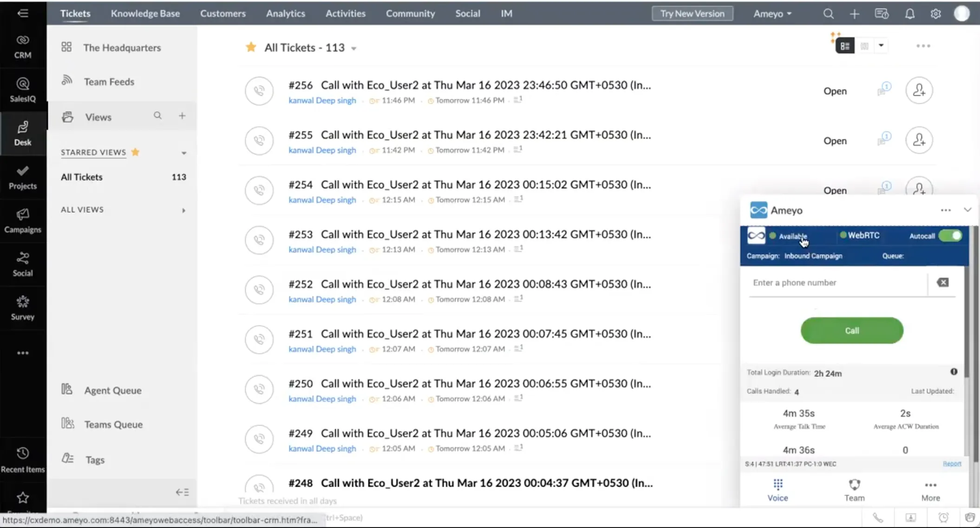Image resolution: width=980 pixels, height=528 pixels.
Task: Open the Ameyo department dropdown
Action: [772, 13]
